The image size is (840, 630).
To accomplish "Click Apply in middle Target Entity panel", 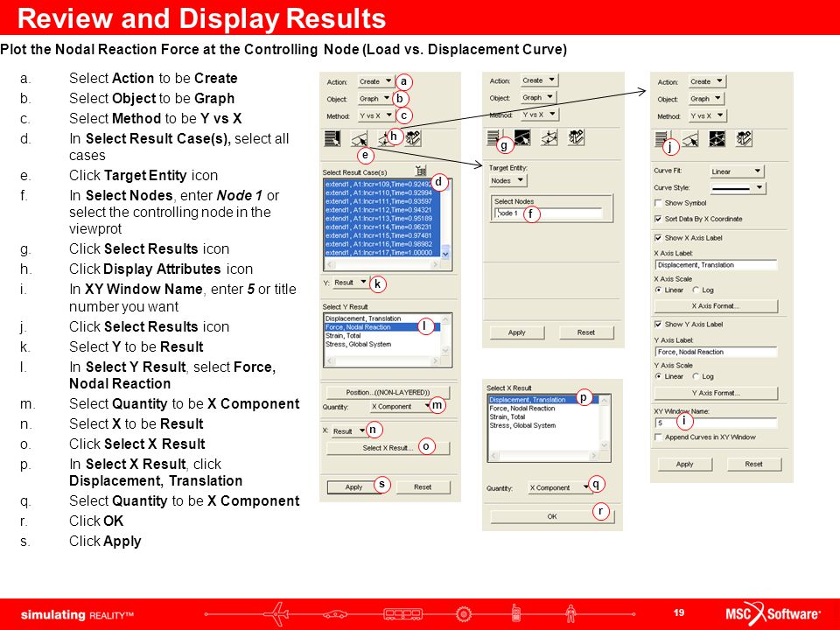I will (517, 332).
